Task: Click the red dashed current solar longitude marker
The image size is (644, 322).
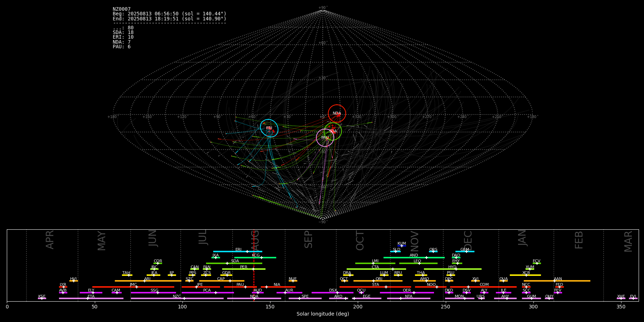Action: 254,265
